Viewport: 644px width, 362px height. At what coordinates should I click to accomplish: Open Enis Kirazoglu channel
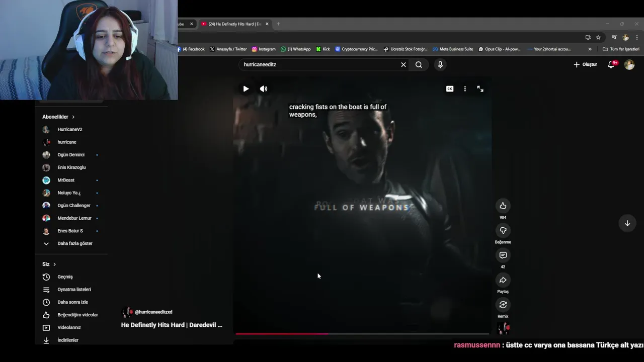[70, 167]
